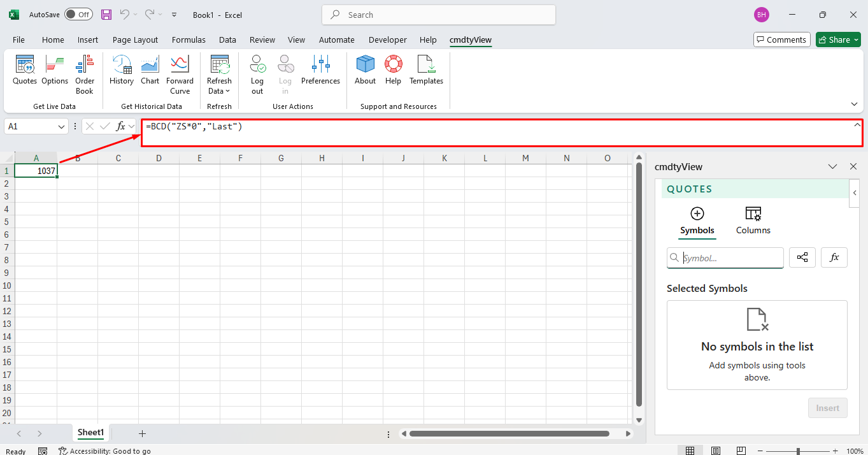
Task: Click the Share button
Action: [838, 40]
